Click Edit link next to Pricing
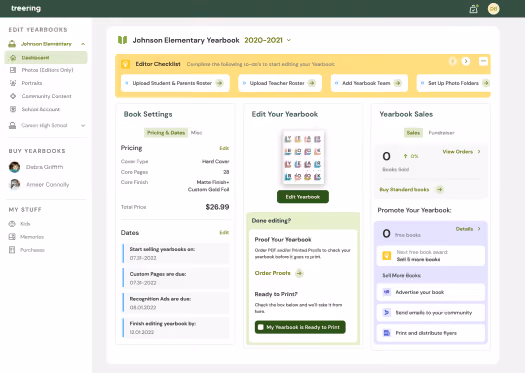Viewport: 525px width, 373px height. click(224, 148)
